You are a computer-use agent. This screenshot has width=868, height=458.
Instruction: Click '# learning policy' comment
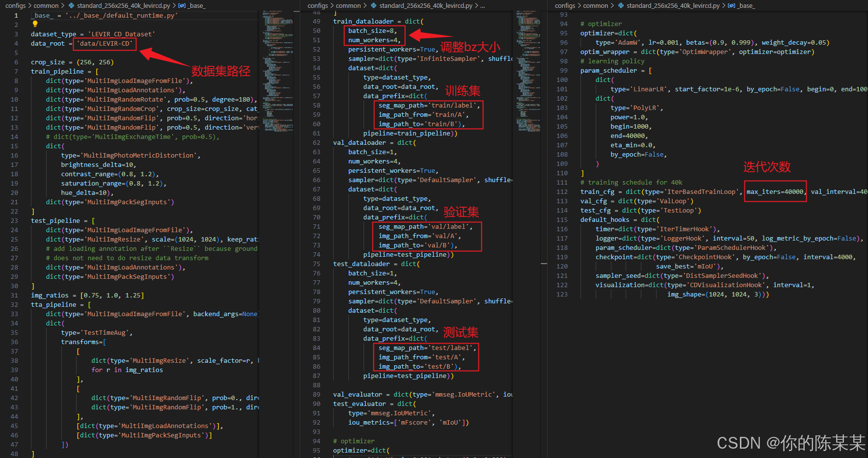click(612, 61)
